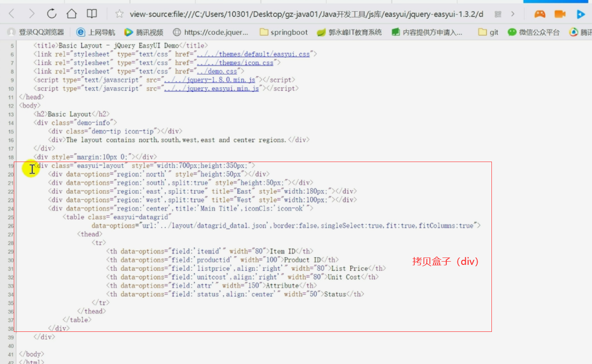
Task: Click the 'layout contains north,south' text line
Action: click(179, 140)
